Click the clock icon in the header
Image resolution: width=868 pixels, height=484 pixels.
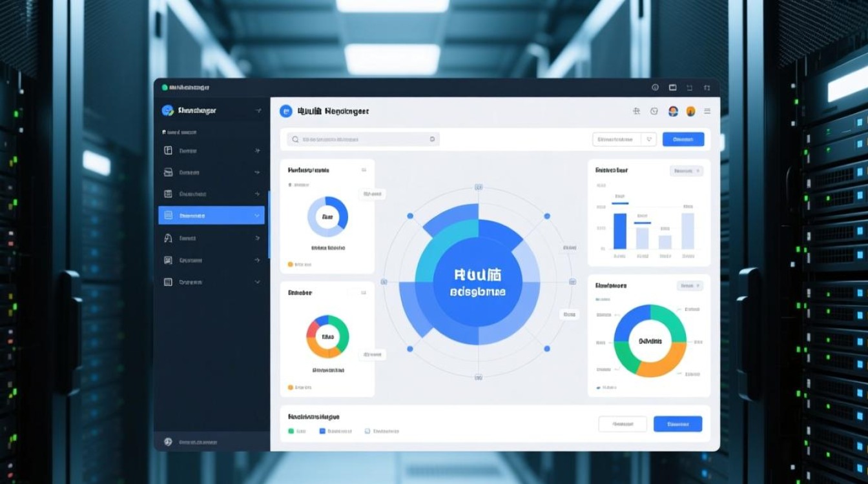click(654, 111)
